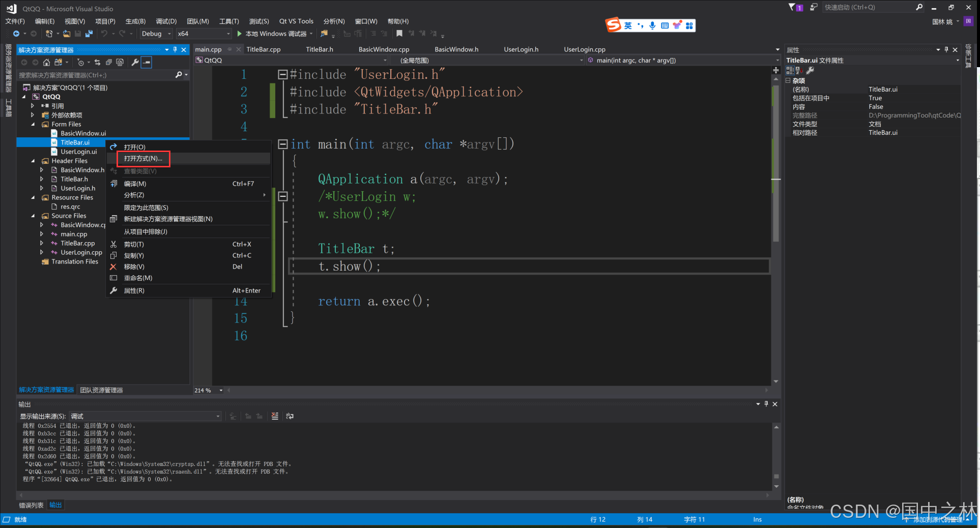Click the Find in Files toolbar icon
980x528 pixels.
pyautogui.click(x=324, y=34)
